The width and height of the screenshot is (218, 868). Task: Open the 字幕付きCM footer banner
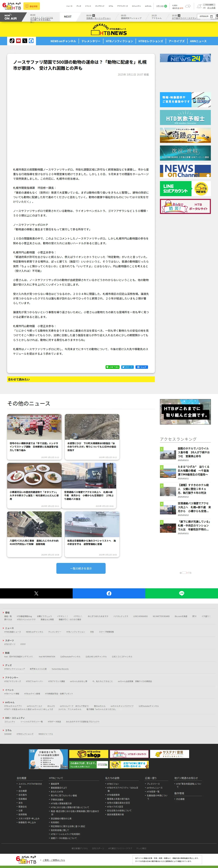point(49,759)
